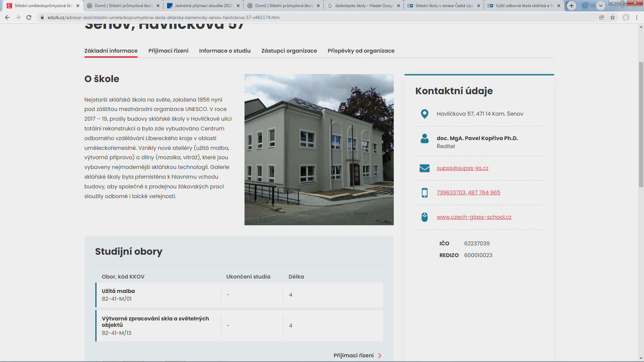
Task: Click the browser forward arrow
Action: 18,17
